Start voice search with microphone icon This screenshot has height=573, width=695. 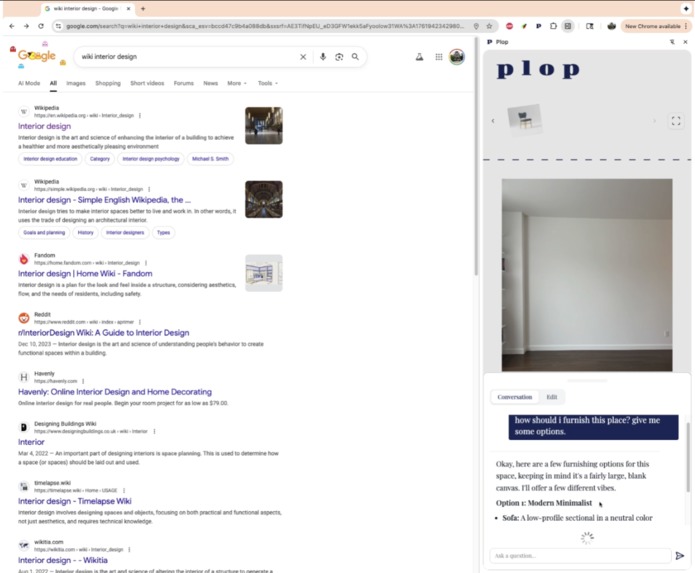coord(323,57)
